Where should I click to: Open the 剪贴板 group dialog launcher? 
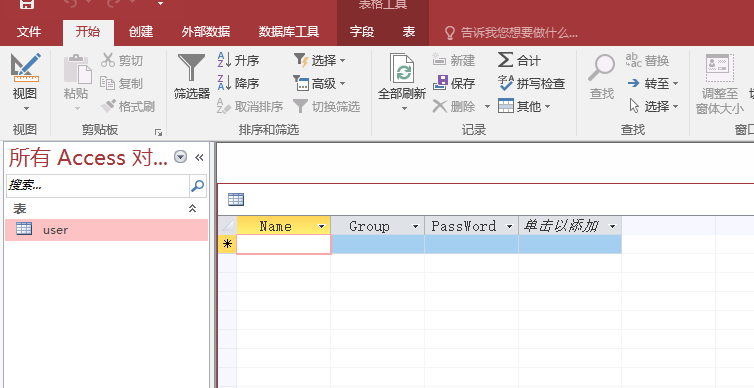(x=158, y=132)
